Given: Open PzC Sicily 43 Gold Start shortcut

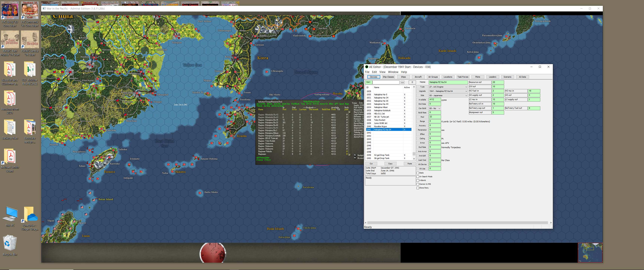Looking at the screenshot, I should click(x=10, y=10).
